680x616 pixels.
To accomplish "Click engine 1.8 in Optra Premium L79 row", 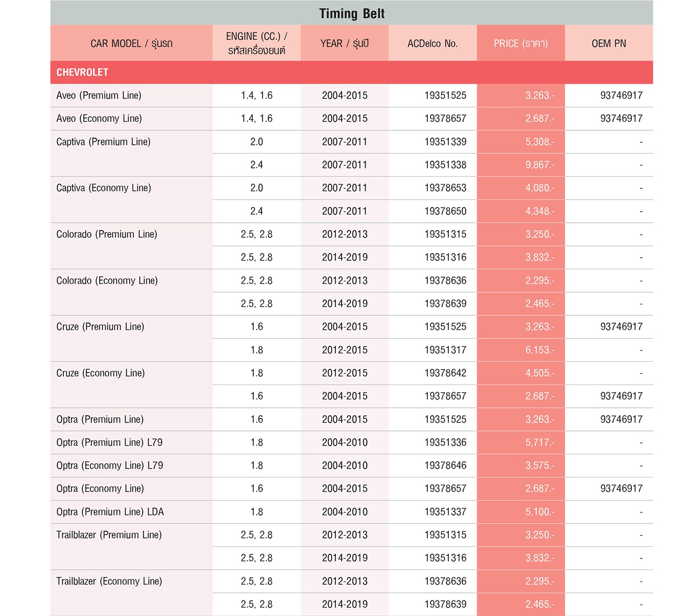I will click(256, 442).
